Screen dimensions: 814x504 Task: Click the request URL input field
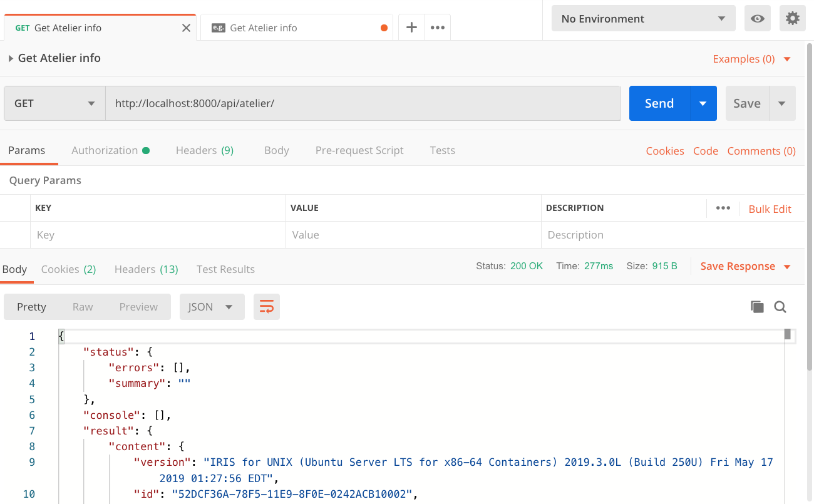click(x=362, y=103)
